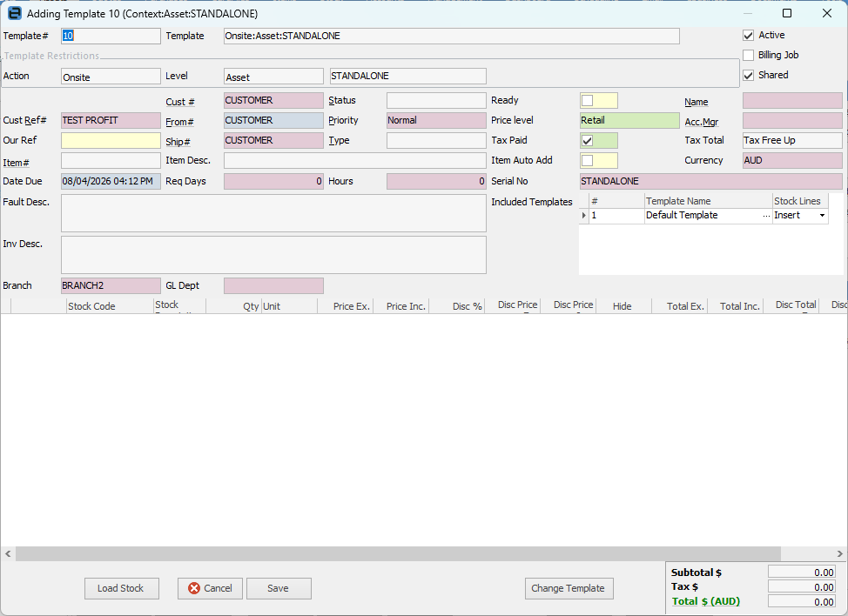Click the Subtotal $ amount field
This screenshot has width=848, height=616.
[x=802, y=572]
